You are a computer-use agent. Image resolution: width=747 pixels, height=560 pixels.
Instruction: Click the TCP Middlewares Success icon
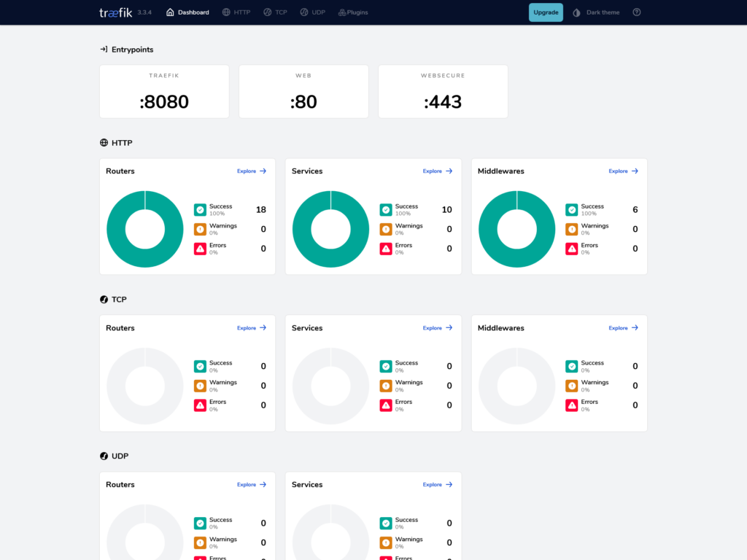(x=572, y=366)
